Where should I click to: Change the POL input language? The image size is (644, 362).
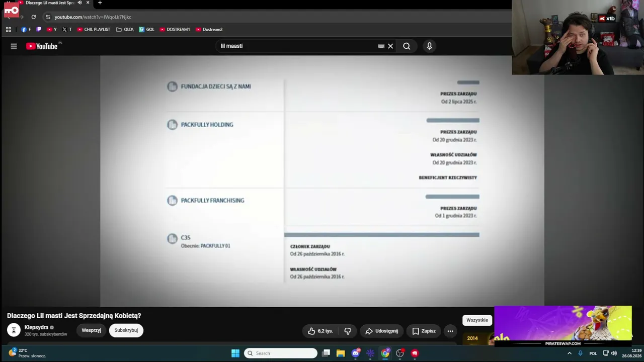click(593, 353)
